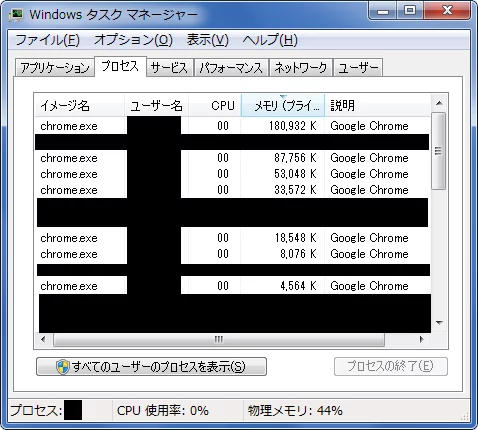Screen dimensions: 478x430
Task: Click すべてのユーザーのプロセスを表示(S) button
Action: click(151, 367)
